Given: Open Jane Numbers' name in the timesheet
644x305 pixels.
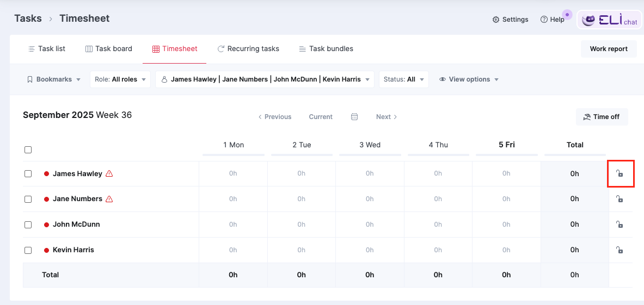Looking at the screenshot, I should [x=77, y=199].
